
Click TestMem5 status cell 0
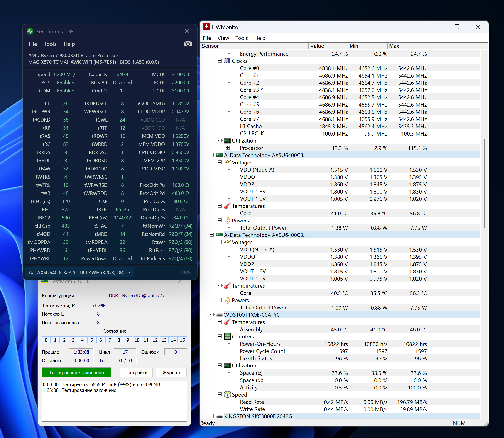46,340
